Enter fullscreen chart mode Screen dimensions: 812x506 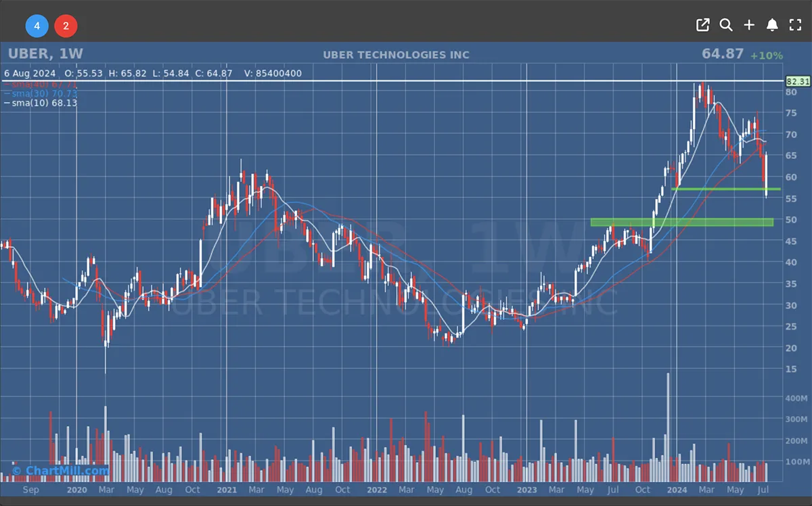[x=795, y=25]
